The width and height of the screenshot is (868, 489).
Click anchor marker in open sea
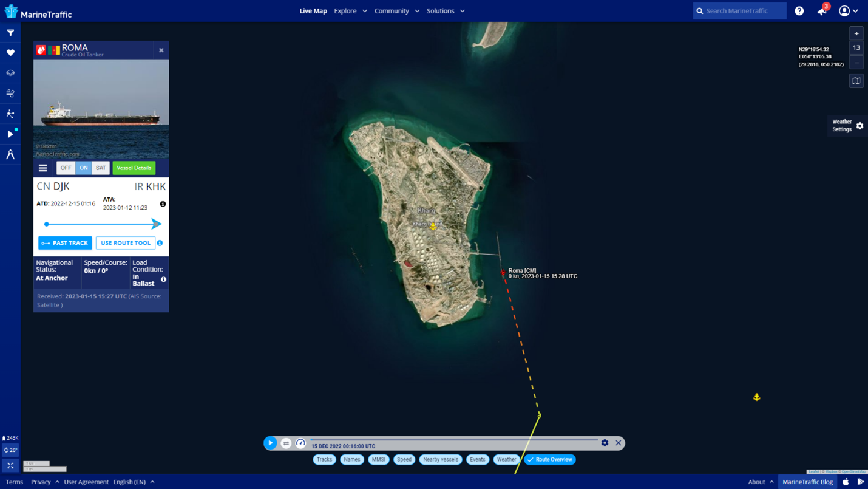(757, 397)
